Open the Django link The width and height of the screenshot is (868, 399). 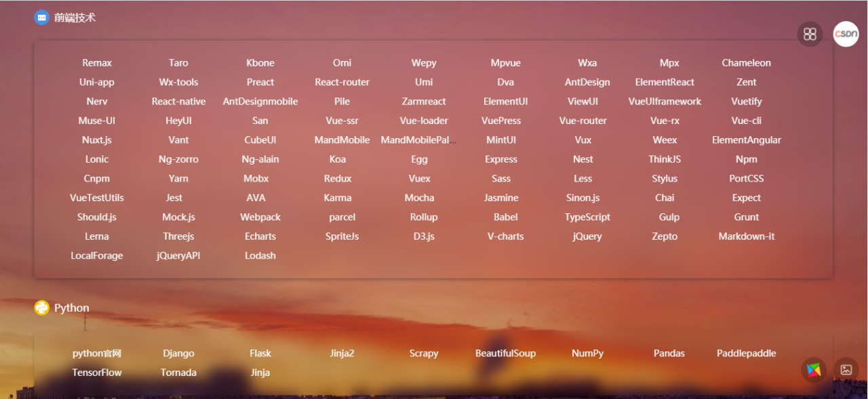(x=178, y=354)
